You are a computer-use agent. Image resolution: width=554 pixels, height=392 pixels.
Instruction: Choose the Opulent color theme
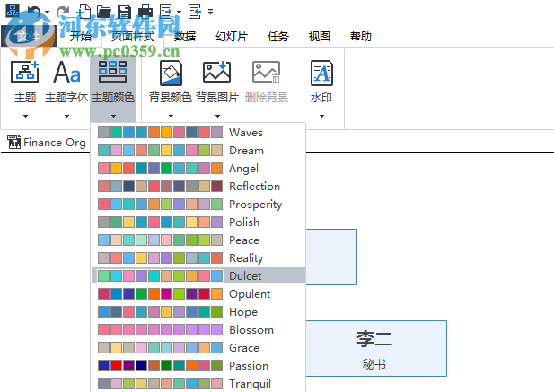point(198,293)
